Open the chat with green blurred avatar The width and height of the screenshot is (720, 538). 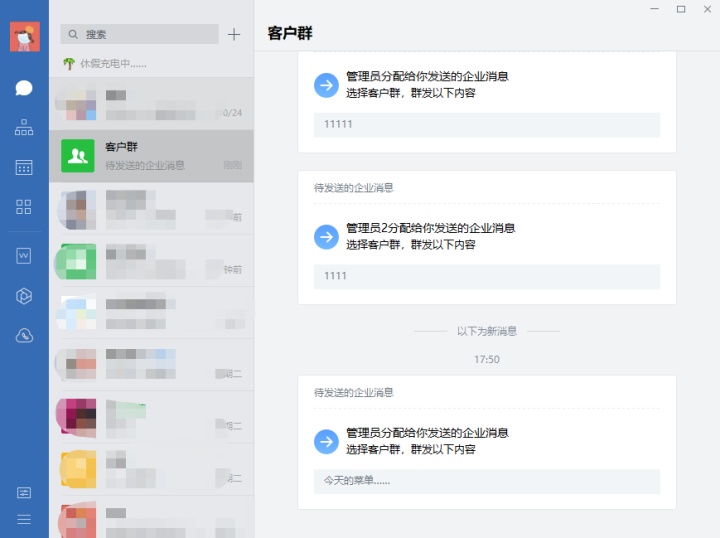click(152, 261)
